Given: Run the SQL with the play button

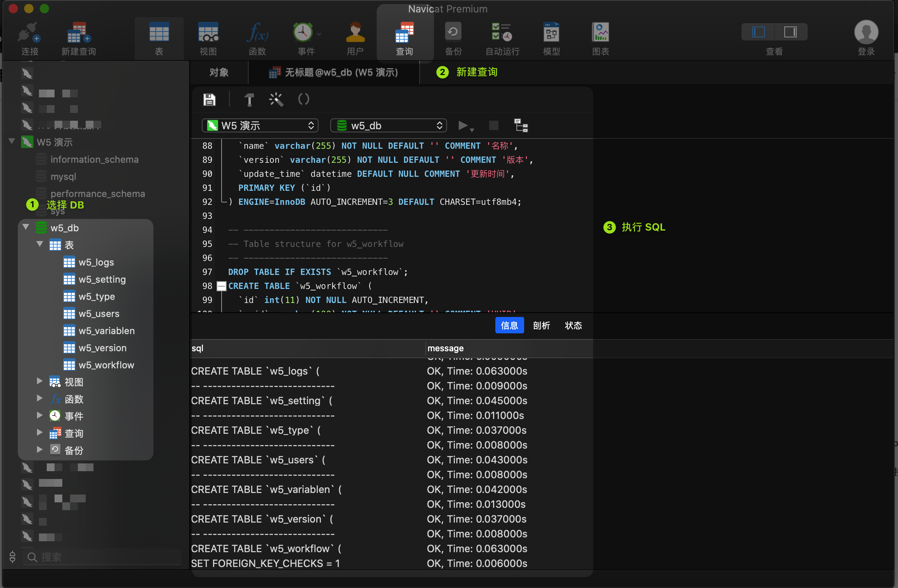Looking at the screenshot, I should [x=463, y=125].
